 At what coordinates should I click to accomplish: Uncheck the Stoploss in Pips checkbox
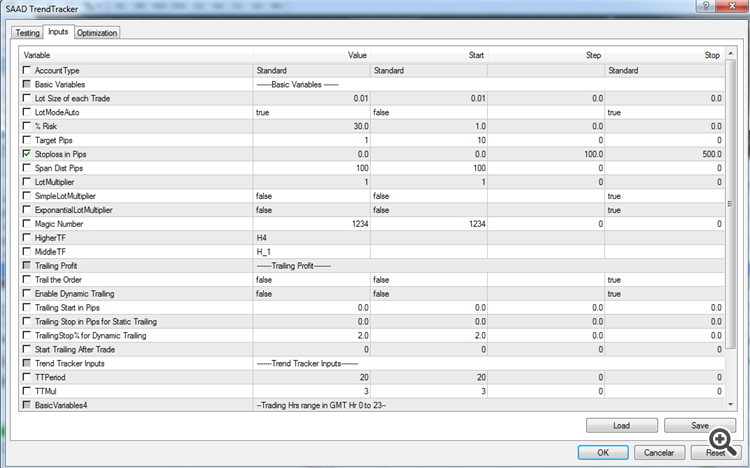tap(27, 154)
